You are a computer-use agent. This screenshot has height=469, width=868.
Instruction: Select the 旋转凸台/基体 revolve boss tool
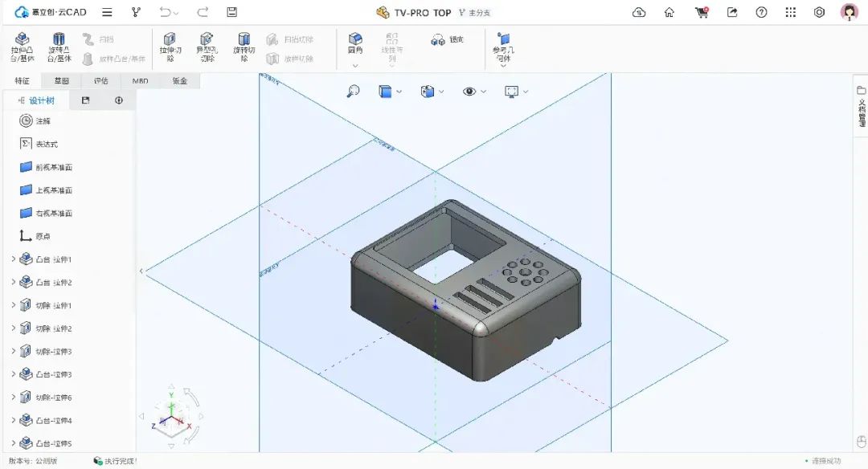58,44
